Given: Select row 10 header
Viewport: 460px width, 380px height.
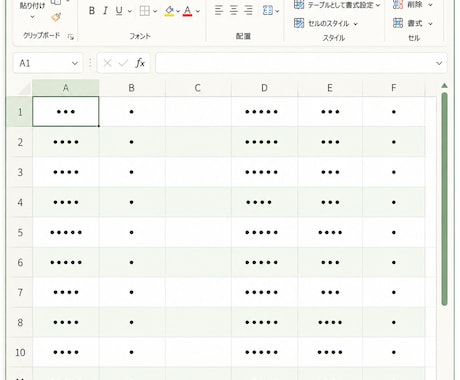Looking at the screenshot, I should [20, 352].
